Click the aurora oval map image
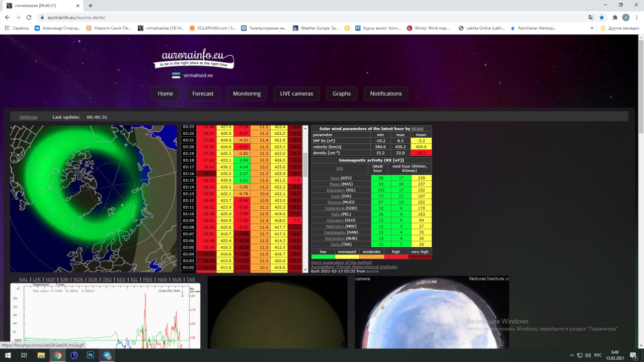Image resolution: width=644 pixels, height=362 pixels. coord(94,199)
